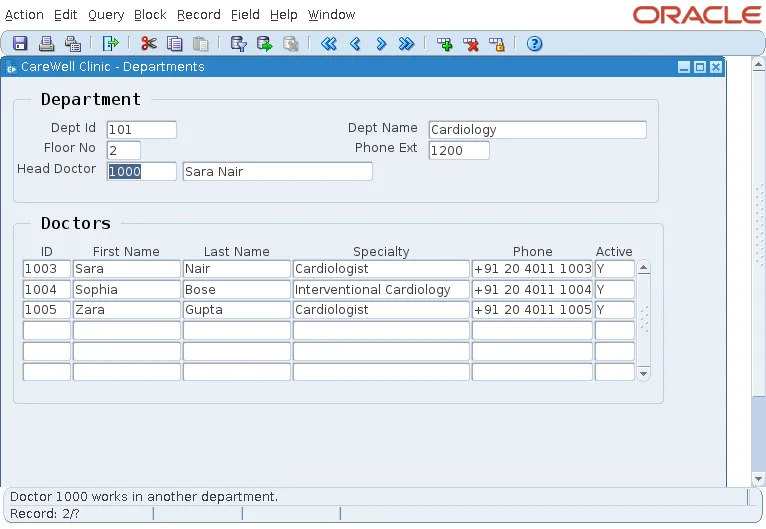Screen dimensions: 766x529
Task: Close the CareWell Clinic Departments window
Action: point(716,67)
